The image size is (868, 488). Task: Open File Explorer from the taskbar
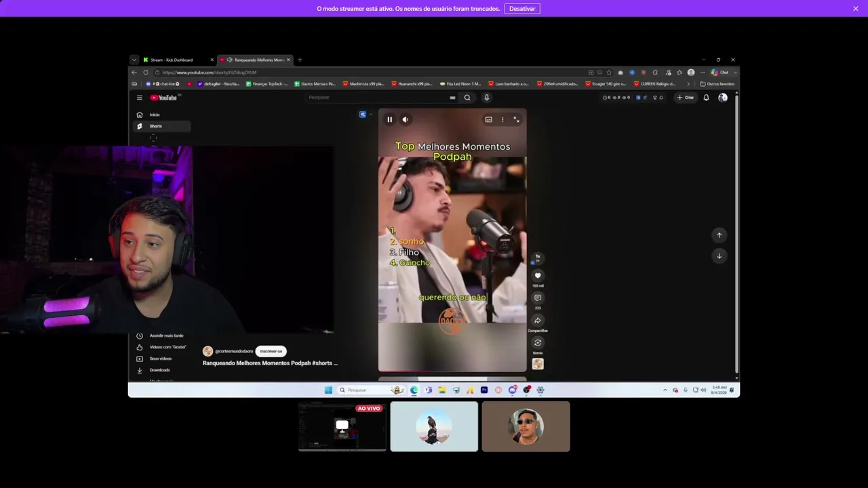tap(441, 390)
